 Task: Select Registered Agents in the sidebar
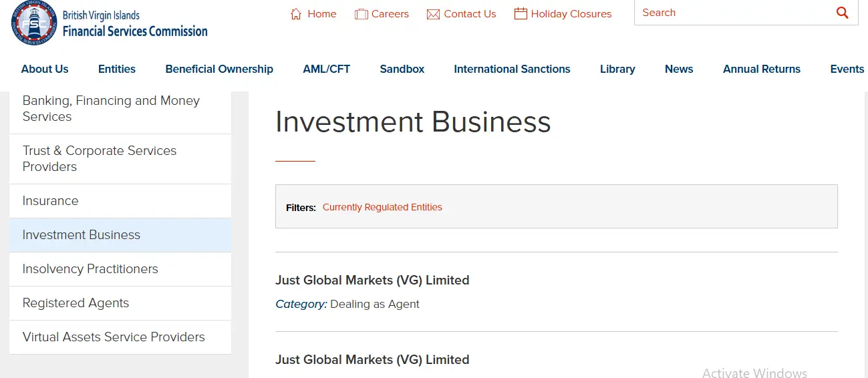(x=120, y=303)
